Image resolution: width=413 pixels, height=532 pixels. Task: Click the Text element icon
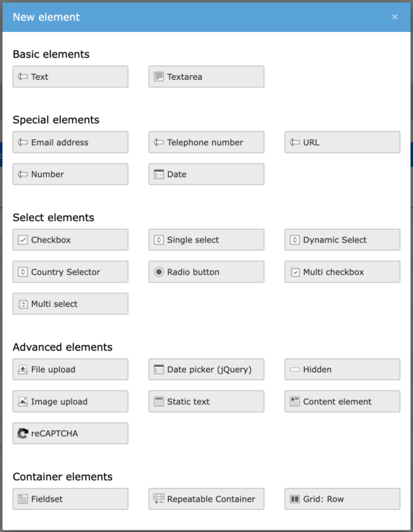pos(23,77)
